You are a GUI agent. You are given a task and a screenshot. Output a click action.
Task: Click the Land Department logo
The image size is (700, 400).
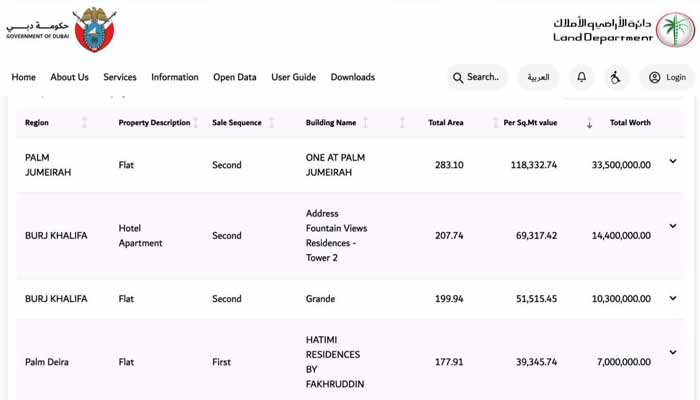click(x=622, y=30)
